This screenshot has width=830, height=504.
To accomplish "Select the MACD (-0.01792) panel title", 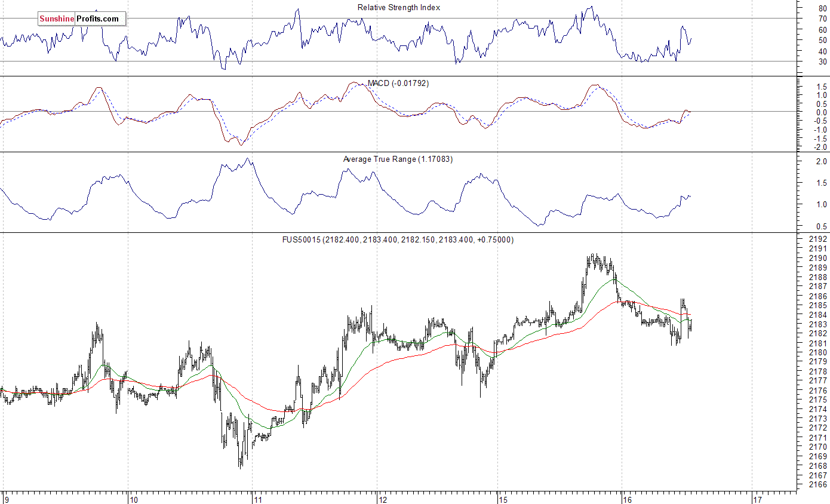I will [x=398, y=83].
